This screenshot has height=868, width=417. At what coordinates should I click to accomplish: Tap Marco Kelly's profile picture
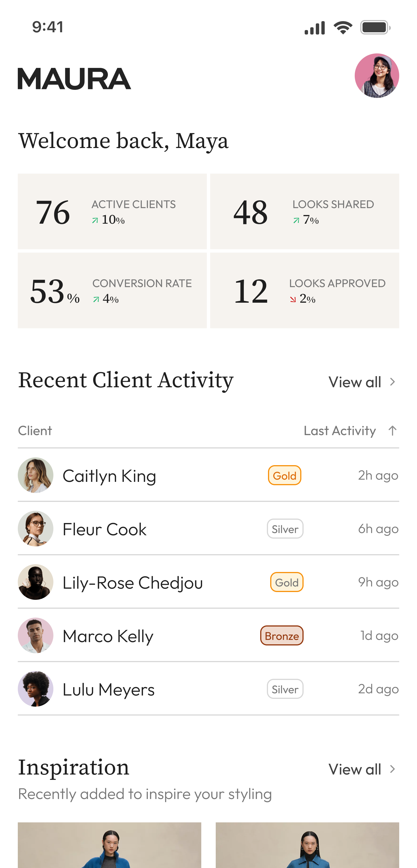click(x=36, y=635)
